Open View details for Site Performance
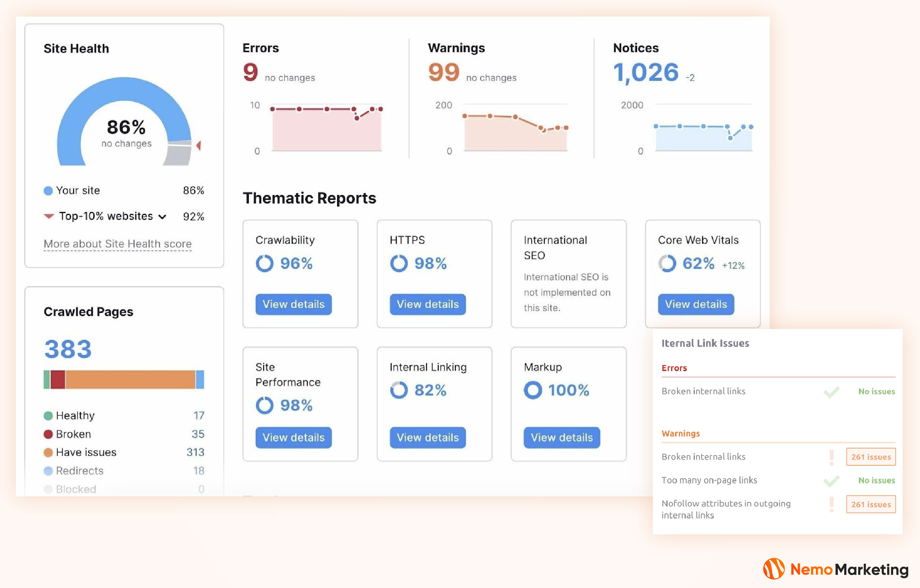 point(293,438)
